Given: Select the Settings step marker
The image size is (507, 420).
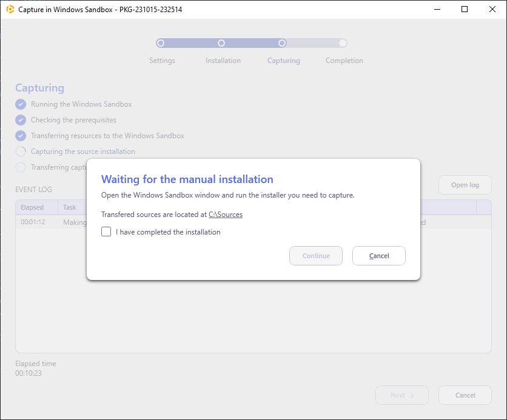Looking at the screenshot, I should click(x=161, y=43).
